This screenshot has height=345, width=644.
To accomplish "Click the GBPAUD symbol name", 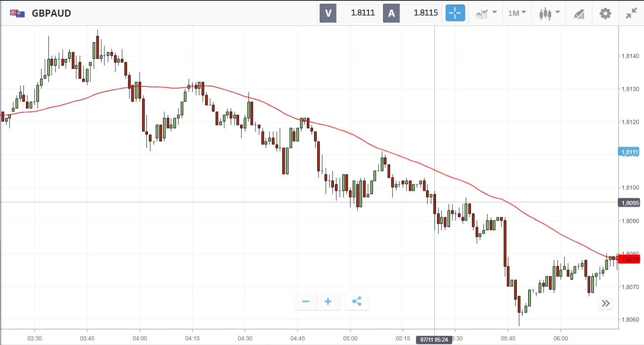I will click(x=51, y=13).
